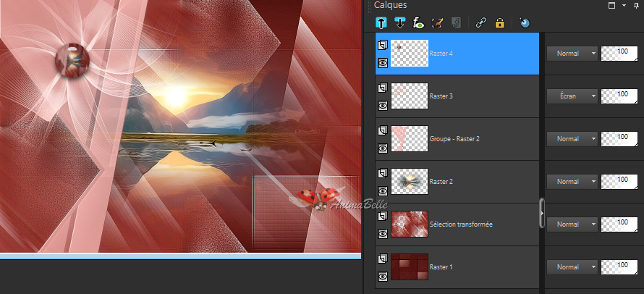
Task: Click the Raster 2 layer name
Action: pos(441,182)
